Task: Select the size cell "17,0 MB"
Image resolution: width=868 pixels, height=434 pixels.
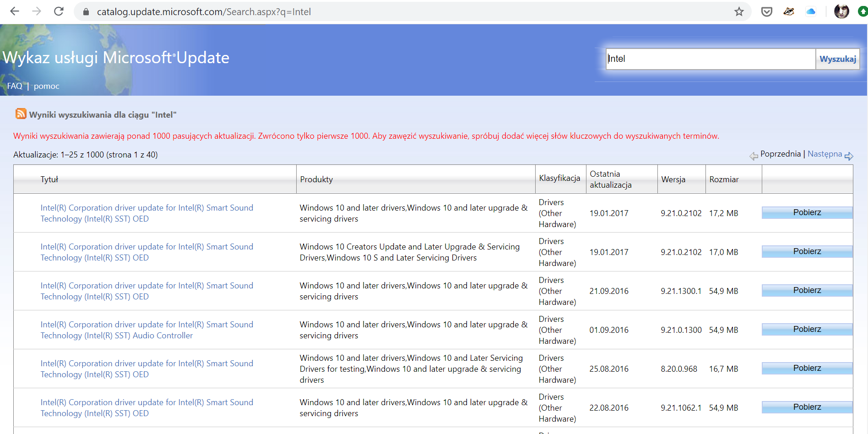Action: point(724,252)
